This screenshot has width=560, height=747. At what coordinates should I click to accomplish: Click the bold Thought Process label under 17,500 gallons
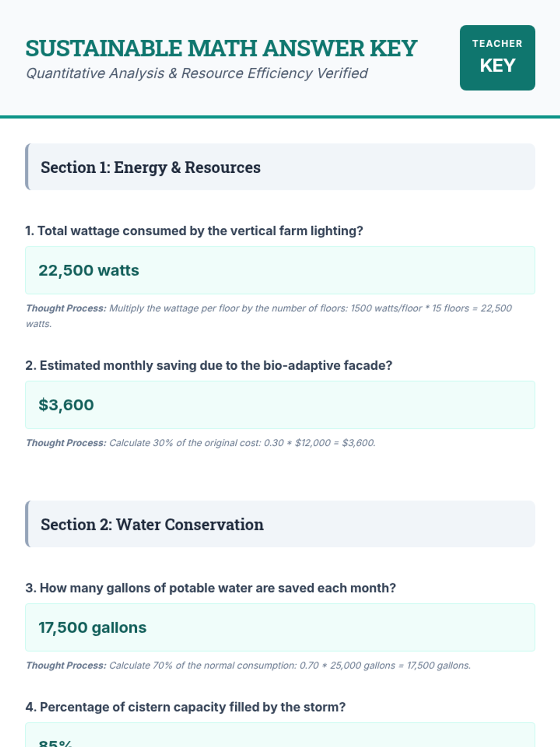tap(66, 665)
